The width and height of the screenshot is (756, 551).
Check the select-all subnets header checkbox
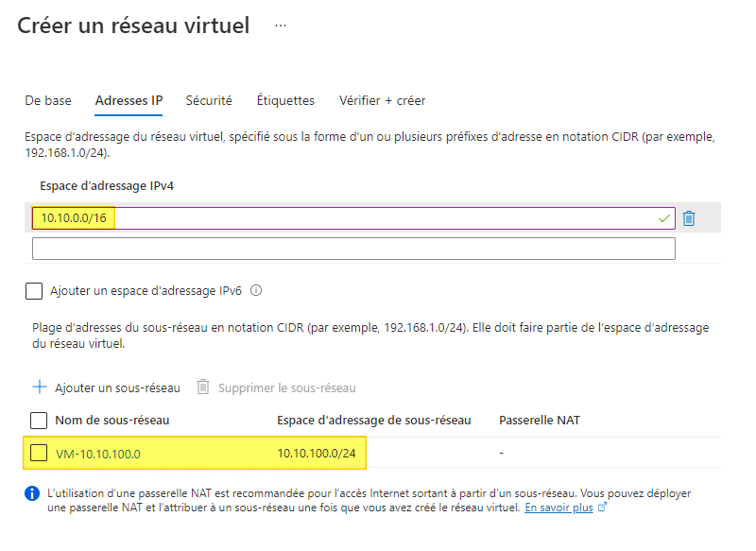tap(39, 420)
